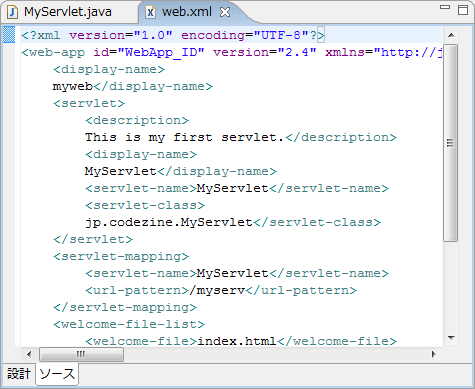Click the opening <servlet> tag

coord(89,103)
